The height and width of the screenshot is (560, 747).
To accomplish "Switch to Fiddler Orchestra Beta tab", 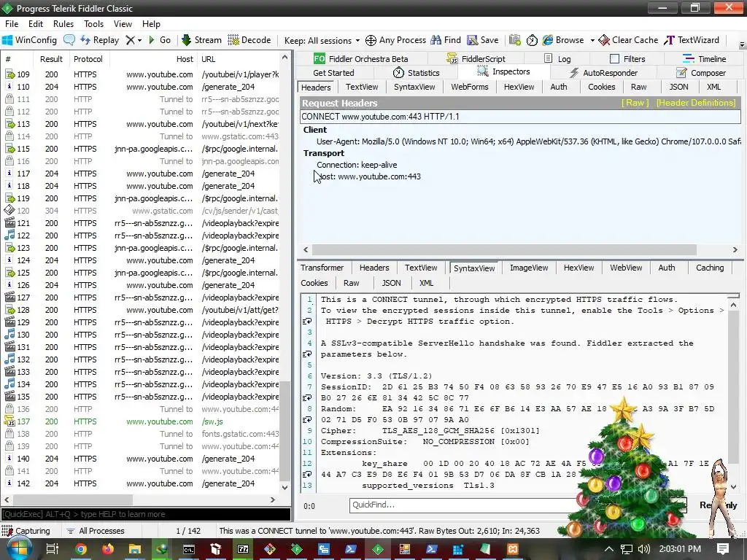I will click(x=360, y=58).
